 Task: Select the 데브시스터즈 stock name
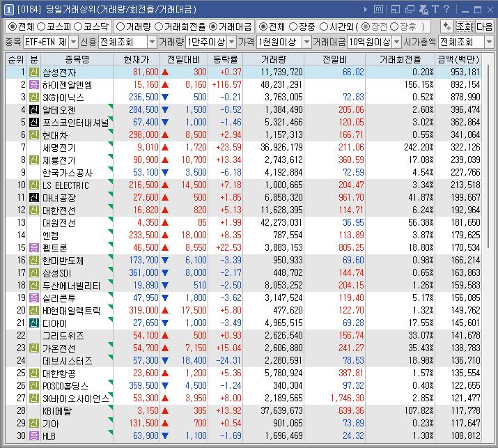coord(68,361)
